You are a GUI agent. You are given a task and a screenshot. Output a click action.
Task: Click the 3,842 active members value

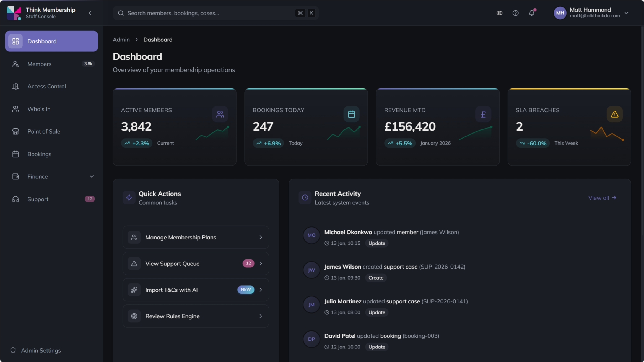coord(136,126)
